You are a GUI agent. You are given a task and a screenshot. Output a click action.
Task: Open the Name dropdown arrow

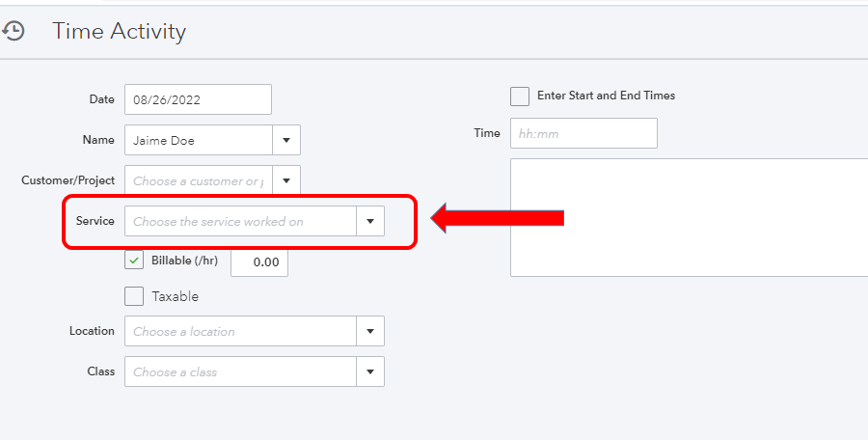click(x=286, y=140)
